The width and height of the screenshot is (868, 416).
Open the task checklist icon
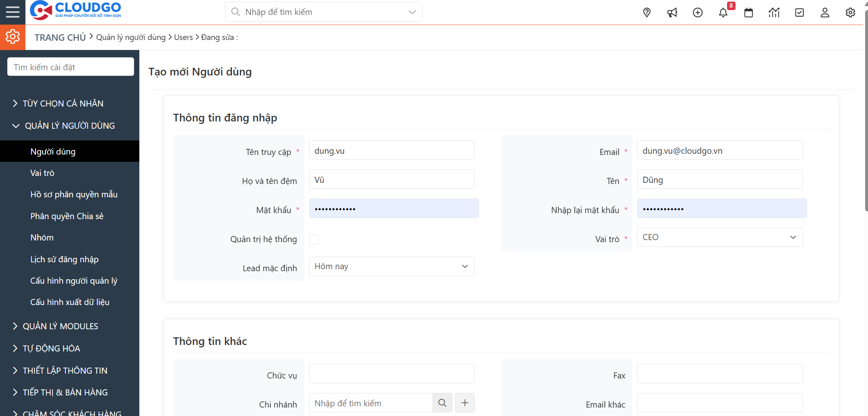coord(799,13)
